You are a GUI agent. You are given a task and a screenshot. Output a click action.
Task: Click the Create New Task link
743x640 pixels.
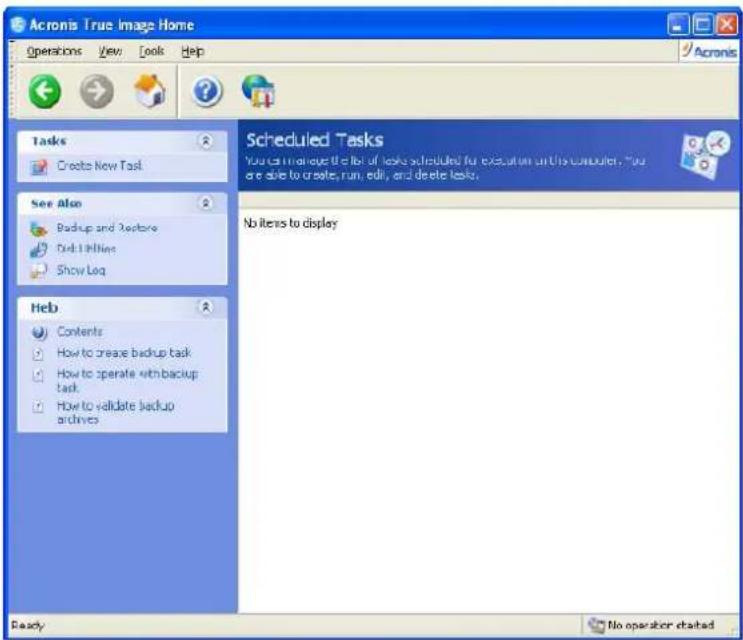pos(100,165)
